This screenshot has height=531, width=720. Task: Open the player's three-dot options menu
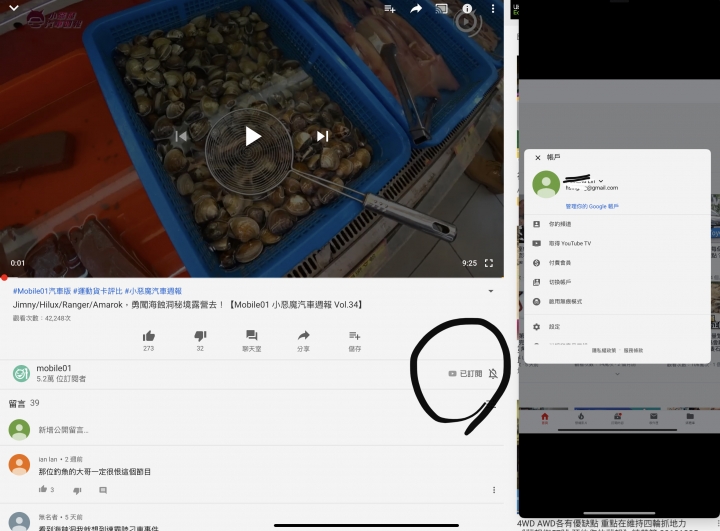(x=493, y=9)
